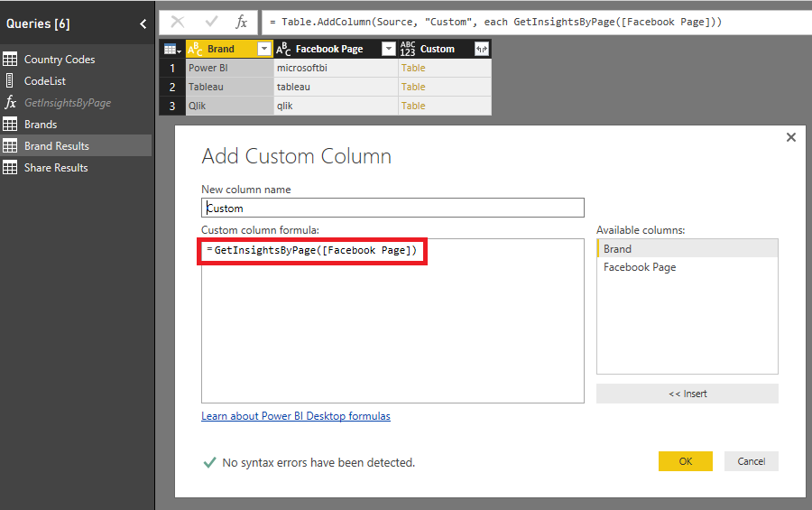Open the Facebook Page column filter dropdown
Screen dimensions: 812x510
(x=388, y=49)
